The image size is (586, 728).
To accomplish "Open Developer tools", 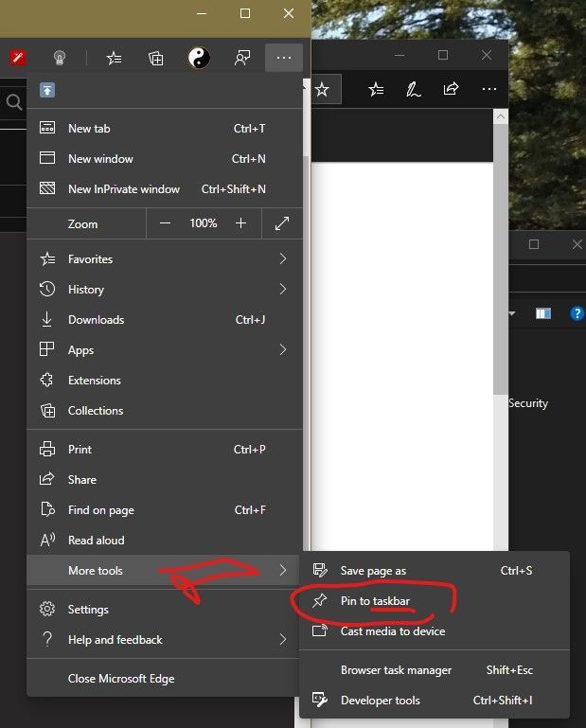I will (435, 701).
